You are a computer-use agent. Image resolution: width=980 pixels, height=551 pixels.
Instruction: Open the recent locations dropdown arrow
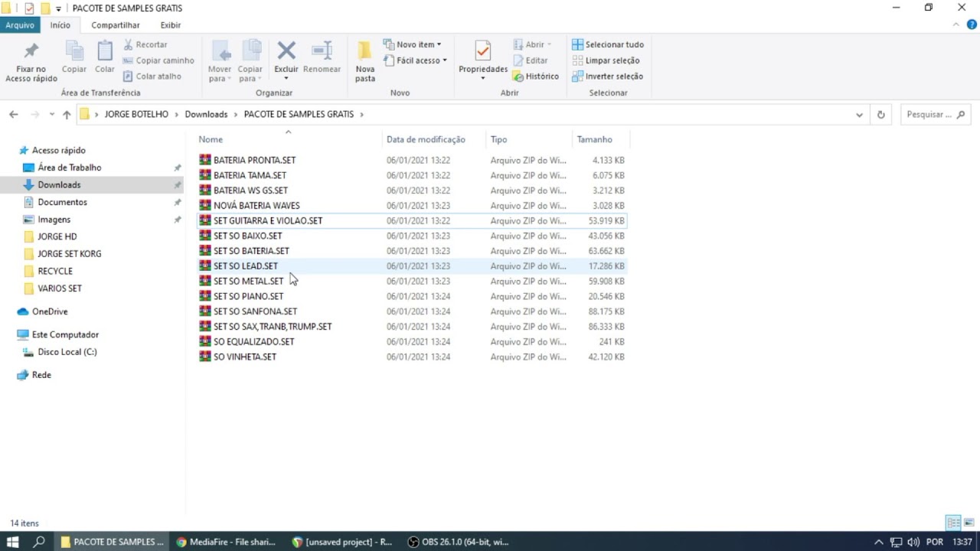click(52, 115)
